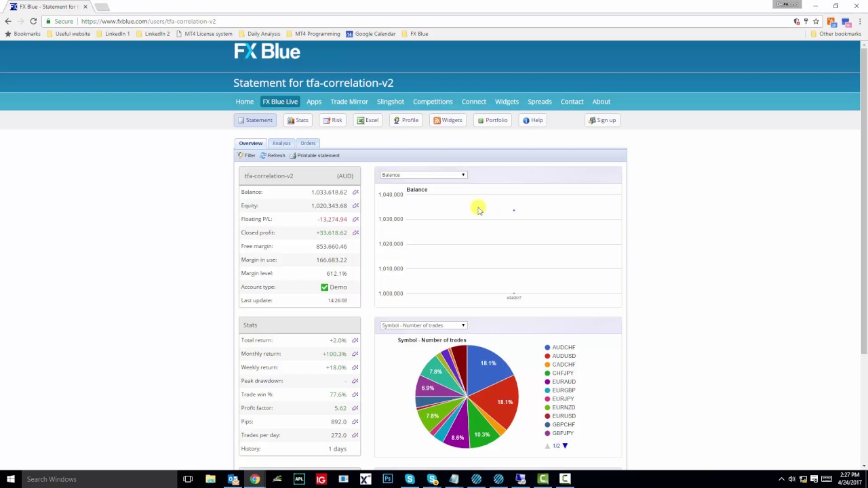The image size is (868, 488).
Task: Switch to the Orders tab
Action: tap(308, 143)
